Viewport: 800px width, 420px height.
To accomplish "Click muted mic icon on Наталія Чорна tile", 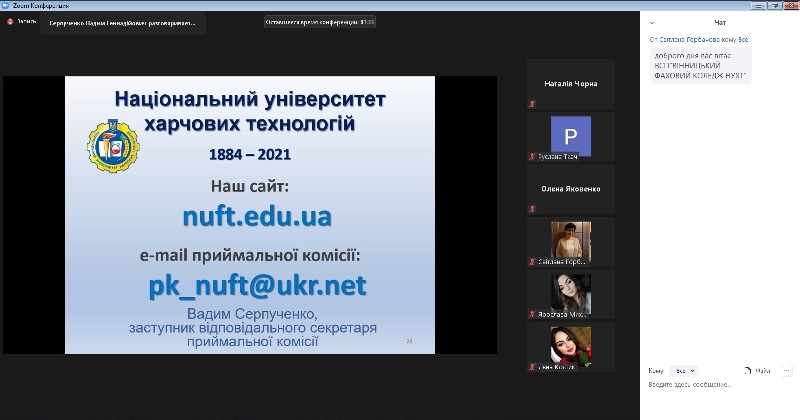I will coord(533,103).
